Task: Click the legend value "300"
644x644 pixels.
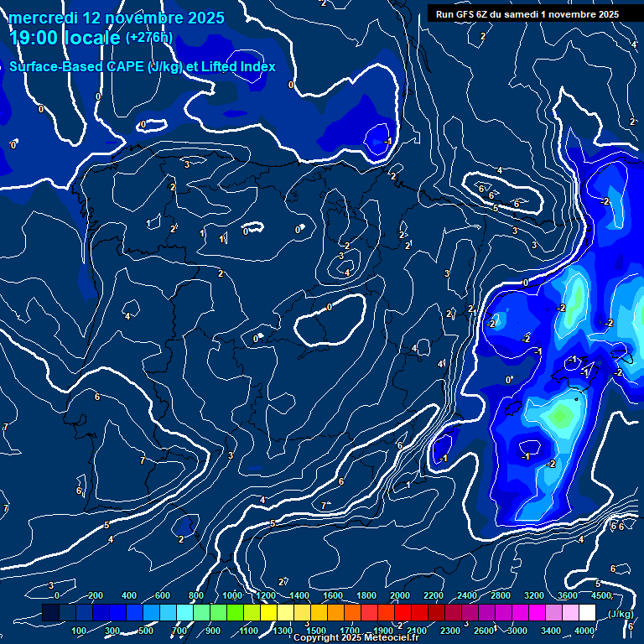Action: click(x=112, y=631)
